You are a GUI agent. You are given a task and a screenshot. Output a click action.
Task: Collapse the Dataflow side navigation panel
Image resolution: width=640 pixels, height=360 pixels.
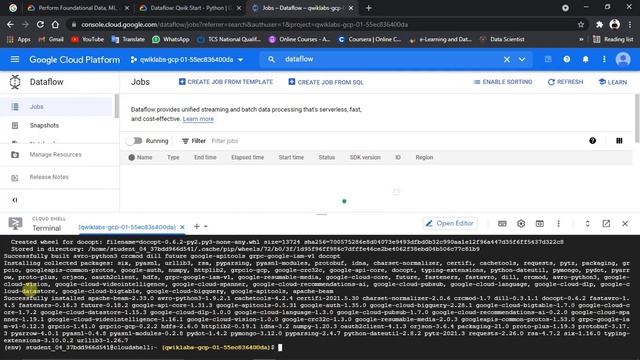(x=15, y=200)
